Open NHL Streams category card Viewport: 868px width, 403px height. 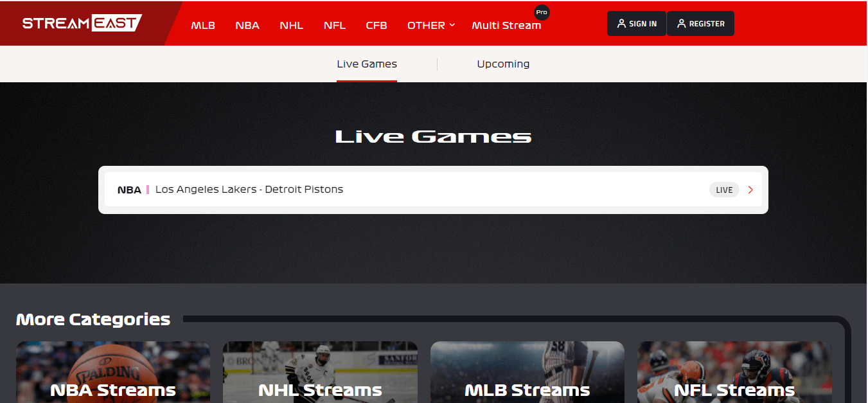tap(320, 372)
